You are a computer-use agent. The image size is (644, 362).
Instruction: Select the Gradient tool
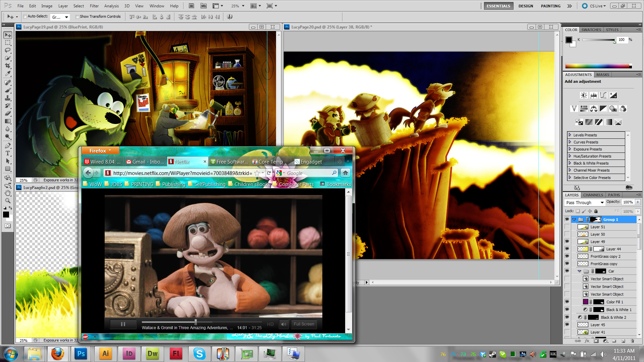click(8, 121)
